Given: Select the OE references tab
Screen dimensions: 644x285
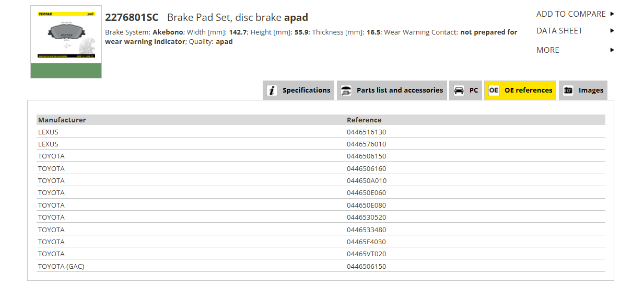Looking at the screenshot, I should (x=520, y=90).
